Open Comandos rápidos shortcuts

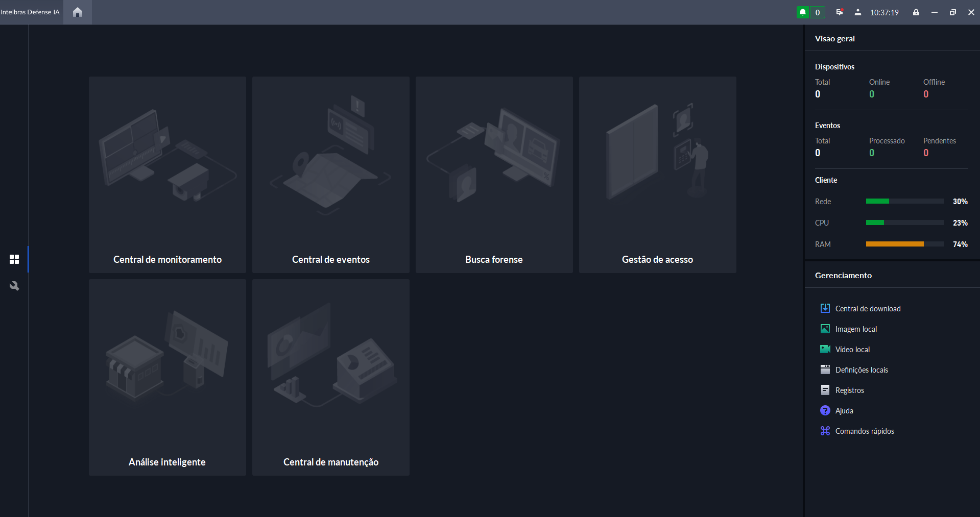[x=864, y=431]
